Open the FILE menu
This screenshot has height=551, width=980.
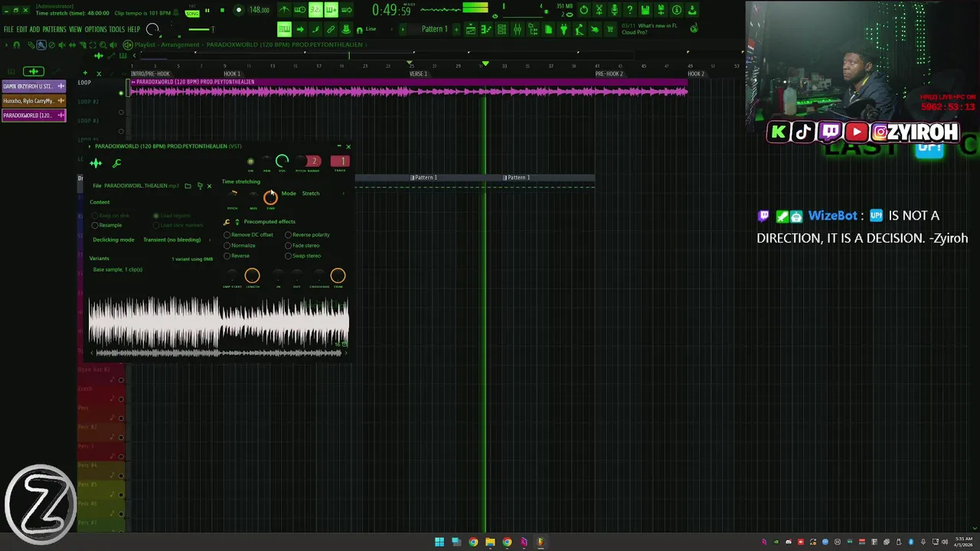coord(8,29)
